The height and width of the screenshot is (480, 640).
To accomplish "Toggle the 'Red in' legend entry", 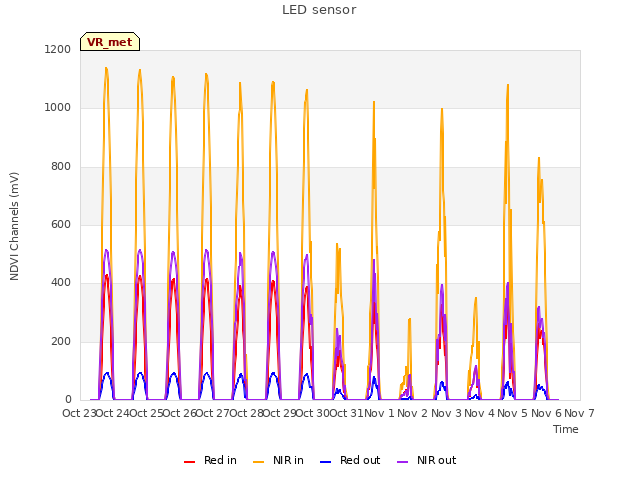I will [x=211, y=460].
